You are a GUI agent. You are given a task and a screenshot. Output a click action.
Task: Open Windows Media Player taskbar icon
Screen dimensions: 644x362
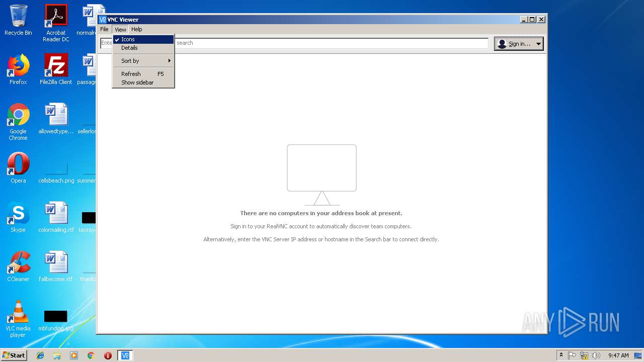click(74, 355)
